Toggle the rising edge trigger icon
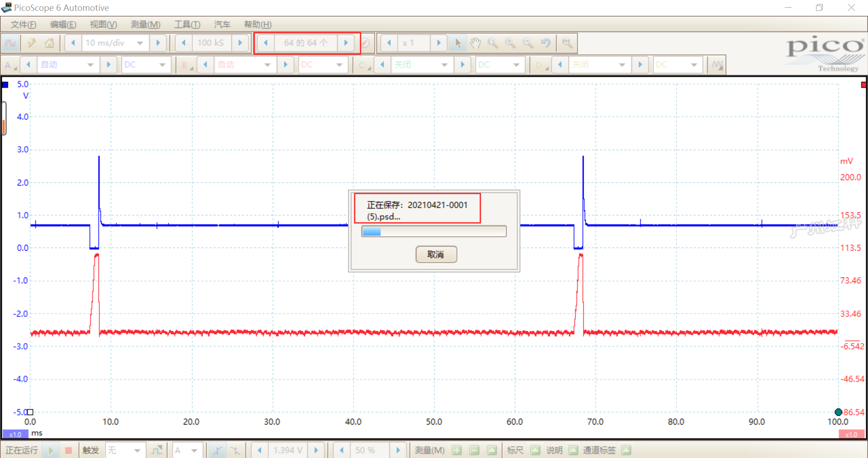This screenshot has height=458, width=868. (218, 450)
